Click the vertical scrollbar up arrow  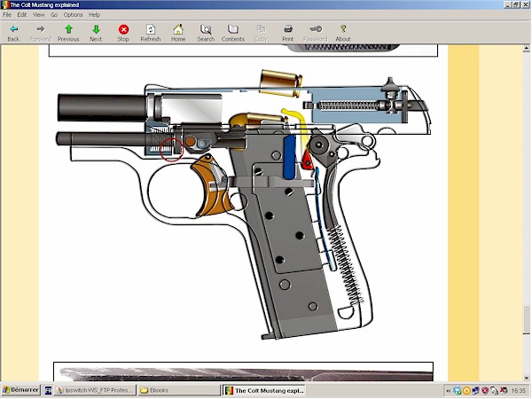tap(526, 49)
